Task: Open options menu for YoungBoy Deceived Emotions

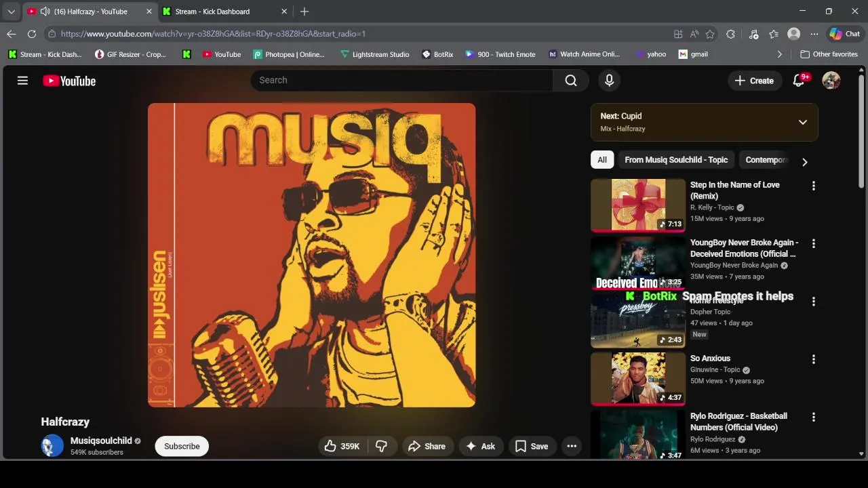Action: pos(814,243)
